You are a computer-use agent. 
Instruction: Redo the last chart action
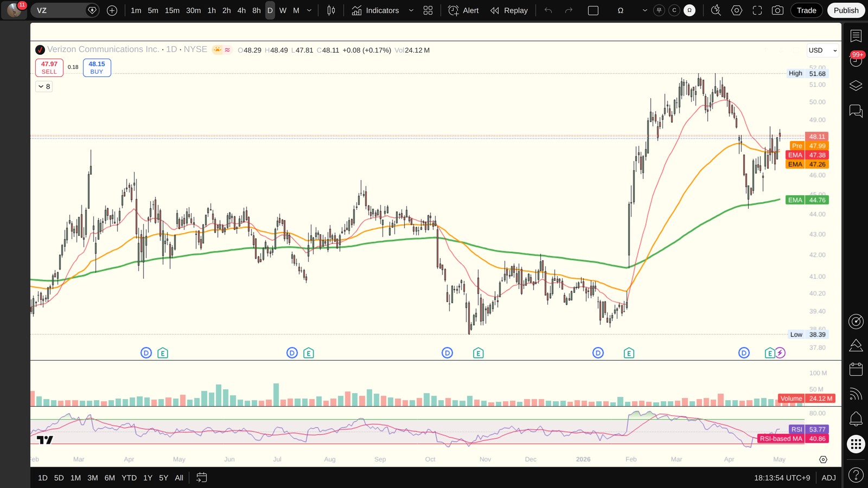(569, 10)
